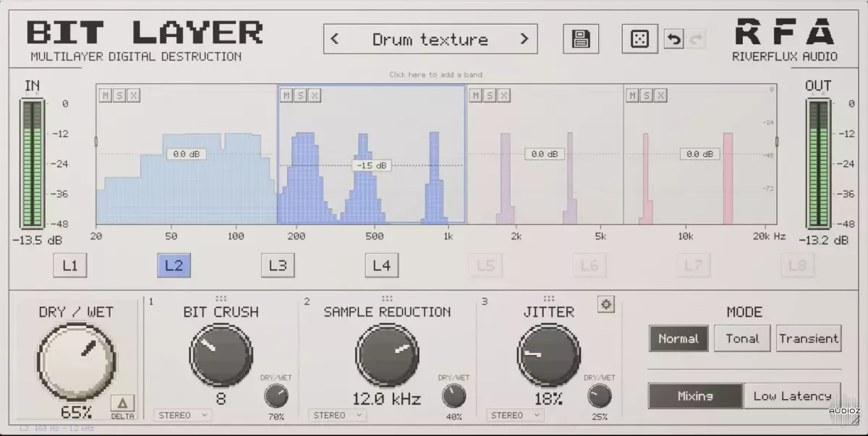
Task: Click the window resize corner grip
Action: pyautogui.click(x=856, y=419)
